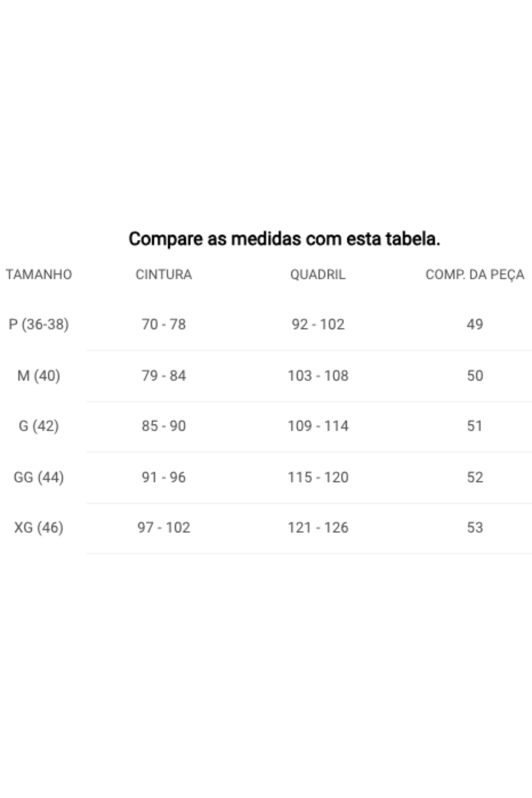Select the P (36-38) size row label

(x=39, y=324)
